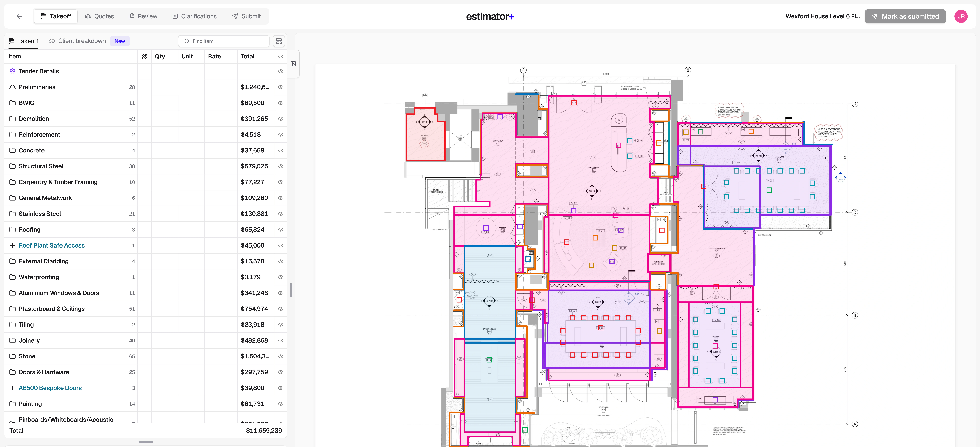Click the A6105 elevation marker in lift lobby
980x447 pixels.
pyautogui.click(x=425, y=122)
